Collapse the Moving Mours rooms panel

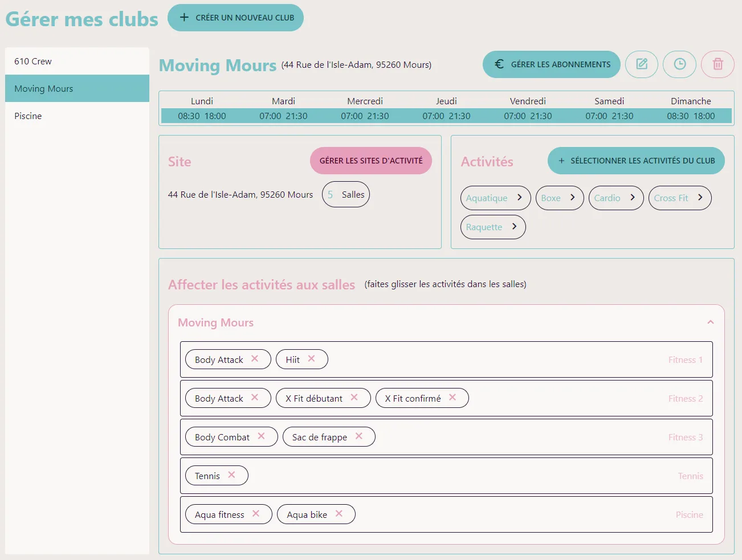[x=711, y=322]
